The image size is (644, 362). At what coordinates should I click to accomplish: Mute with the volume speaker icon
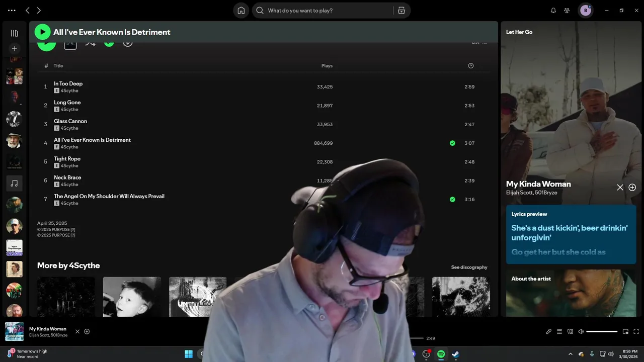click(x=581, y=331)
